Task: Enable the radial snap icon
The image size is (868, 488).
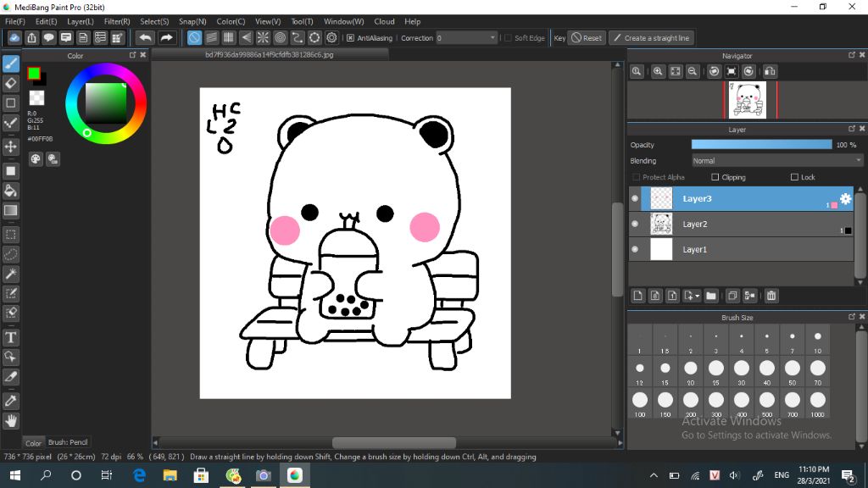Action: click(263, 37)
